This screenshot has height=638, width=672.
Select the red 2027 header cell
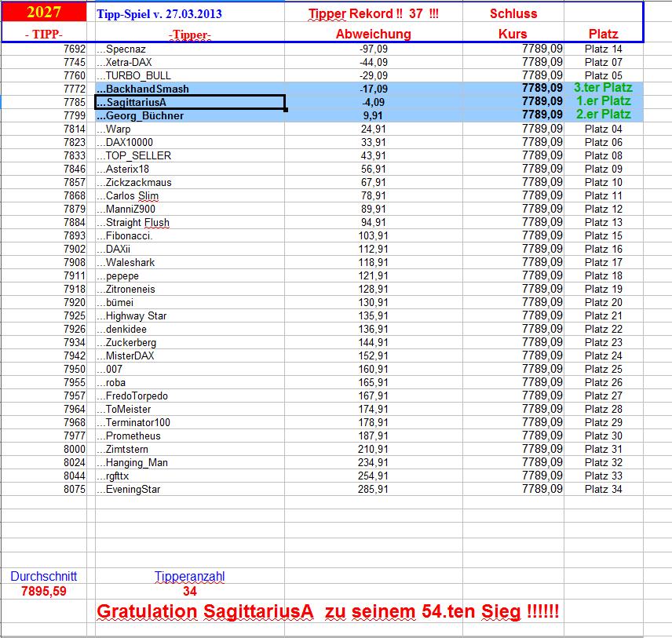(x=44, y=12)
